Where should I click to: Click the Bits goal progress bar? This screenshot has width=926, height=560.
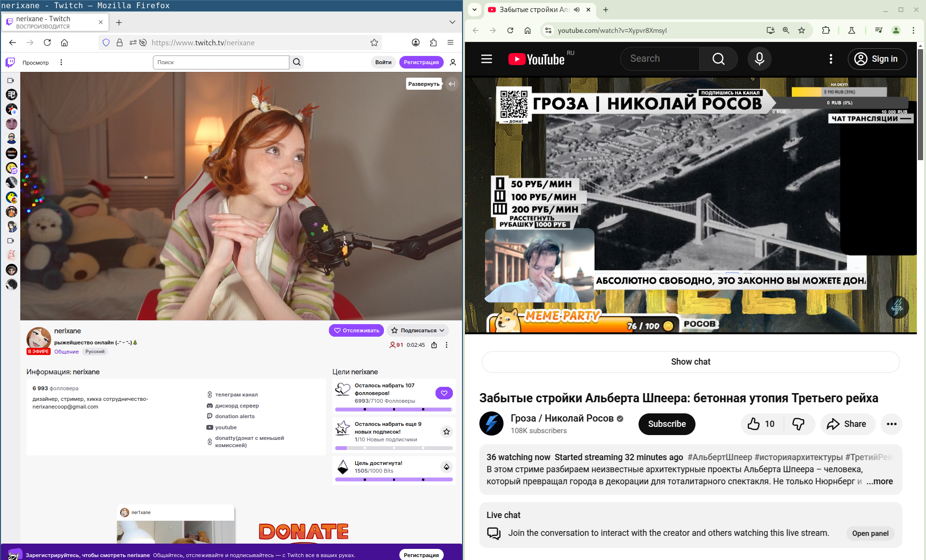[x=394, y=479]
